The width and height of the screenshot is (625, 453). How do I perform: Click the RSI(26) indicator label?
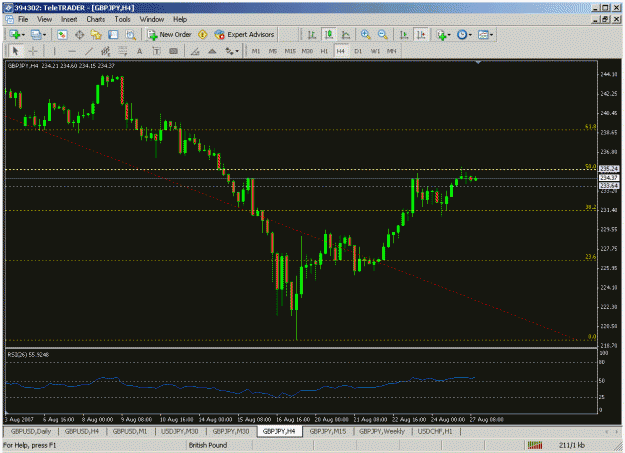[x=28, y=355]
